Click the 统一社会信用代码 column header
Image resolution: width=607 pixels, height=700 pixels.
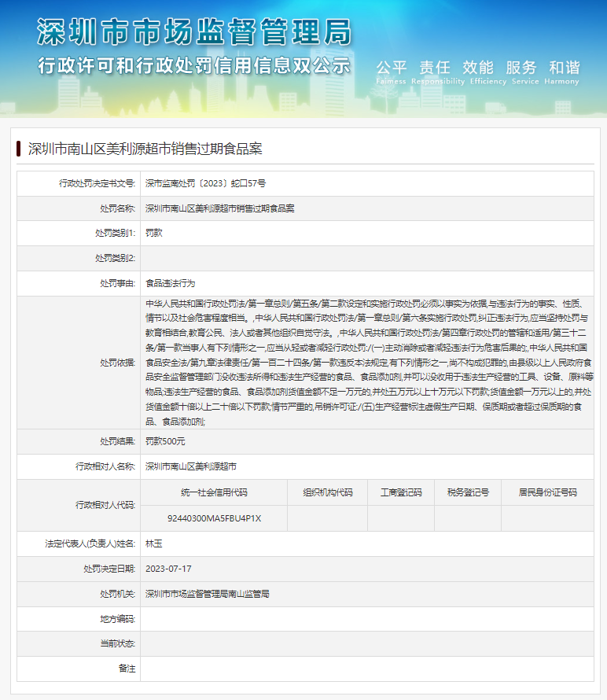click(x=214, y=492)
